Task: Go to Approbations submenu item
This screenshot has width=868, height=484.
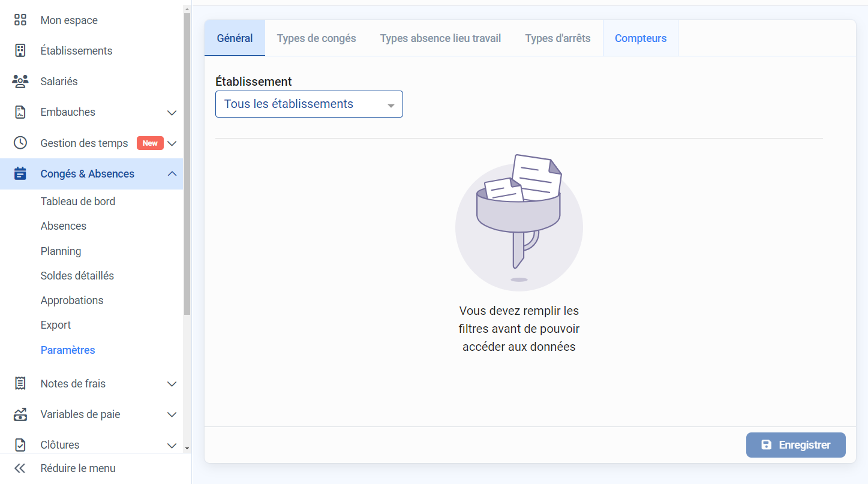Action: [72, 300]
